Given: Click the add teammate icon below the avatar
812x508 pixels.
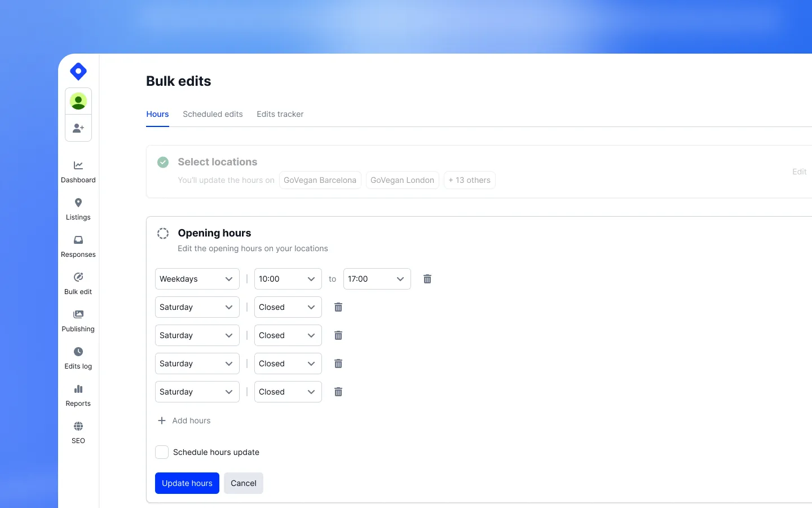Looking at the screenshot, I should [x=78, y=128].
